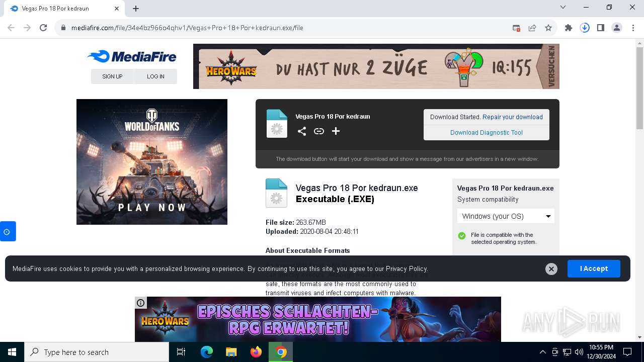Click the green compatibility checkmark icon
The image size is (644, 362).
[461, 236]
